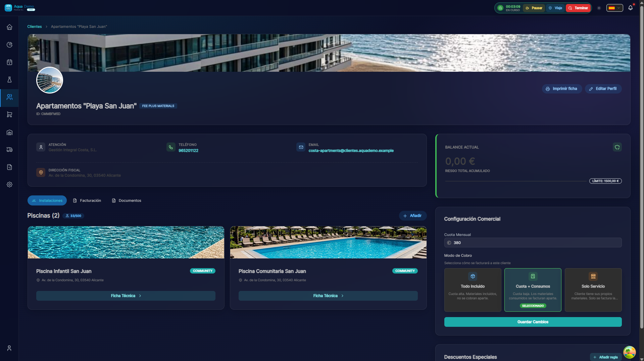Switch to the Documentos tab

[127, 200]
